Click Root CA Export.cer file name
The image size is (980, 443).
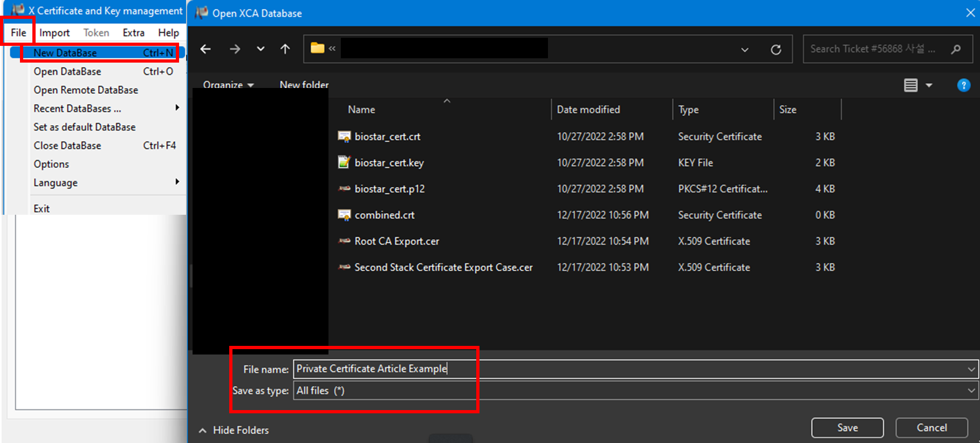(396, 241)
